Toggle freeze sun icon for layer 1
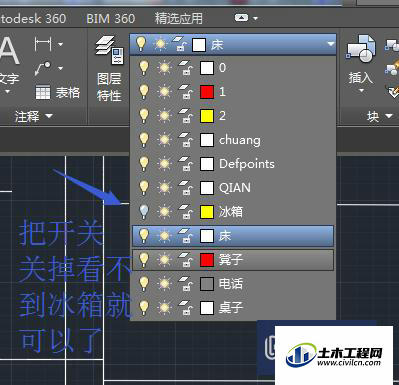 (164, 92)
